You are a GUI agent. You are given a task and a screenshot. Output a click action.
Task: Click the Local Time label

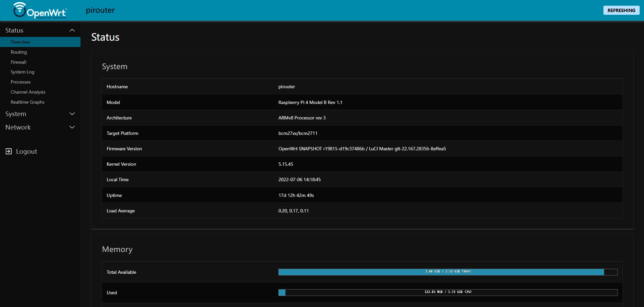click(117, 180)
